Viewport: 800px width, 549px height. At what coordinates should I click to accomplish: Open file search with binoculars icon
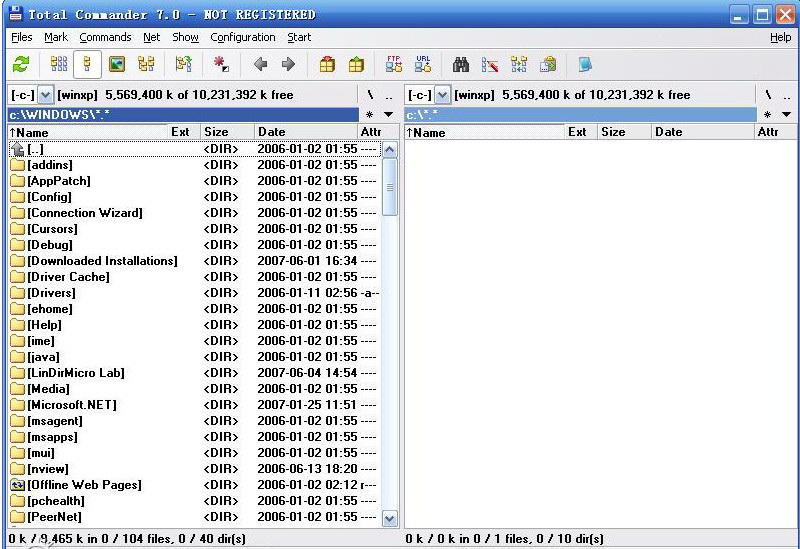[x=461, y=64]
